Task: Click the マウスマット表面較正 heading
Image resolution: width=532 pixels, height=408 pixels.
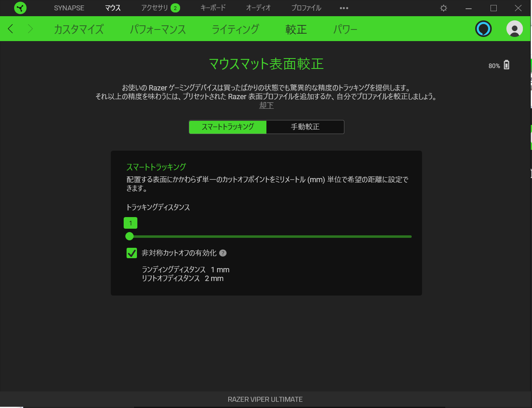Action: 266,64
